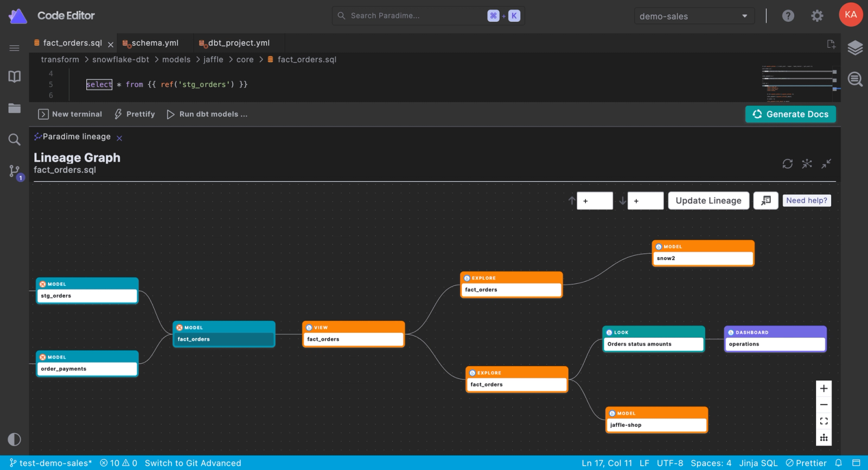Open the help question mark icon
868x470 pixels.
coord(788,16)
